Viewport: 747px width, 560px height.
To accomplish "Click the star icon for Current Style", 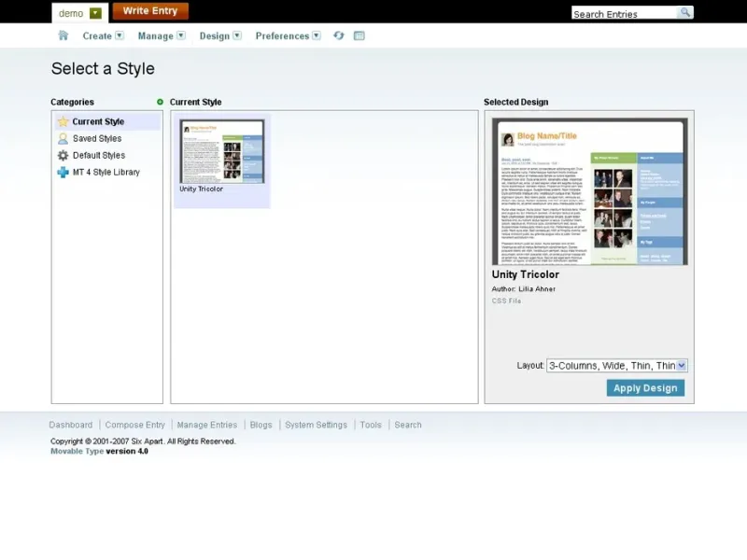I will point(63,122).
